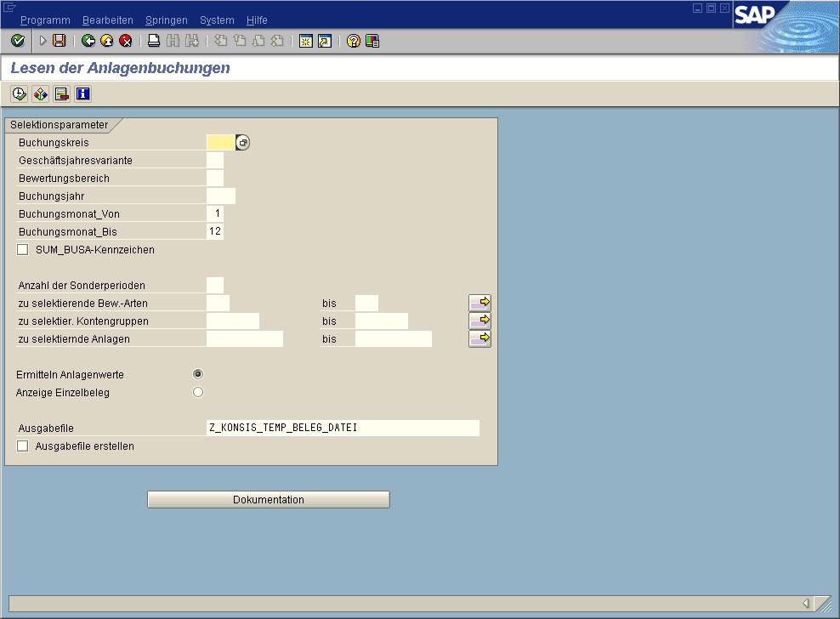This screenshot has width=840, height=619.
Task: Execute the report with the clock icon
Action: coord(20,94)
